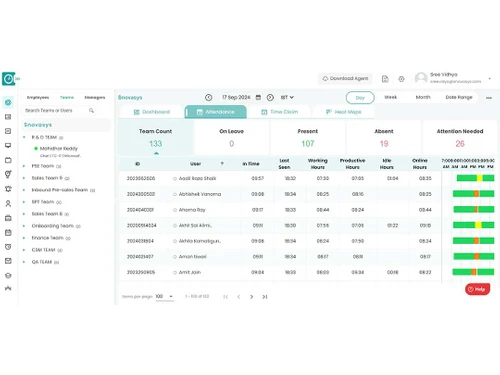The image size is (500, 375).
Task: Open the bottom chart sidebar icon
Action: click(x=8, y=288)
